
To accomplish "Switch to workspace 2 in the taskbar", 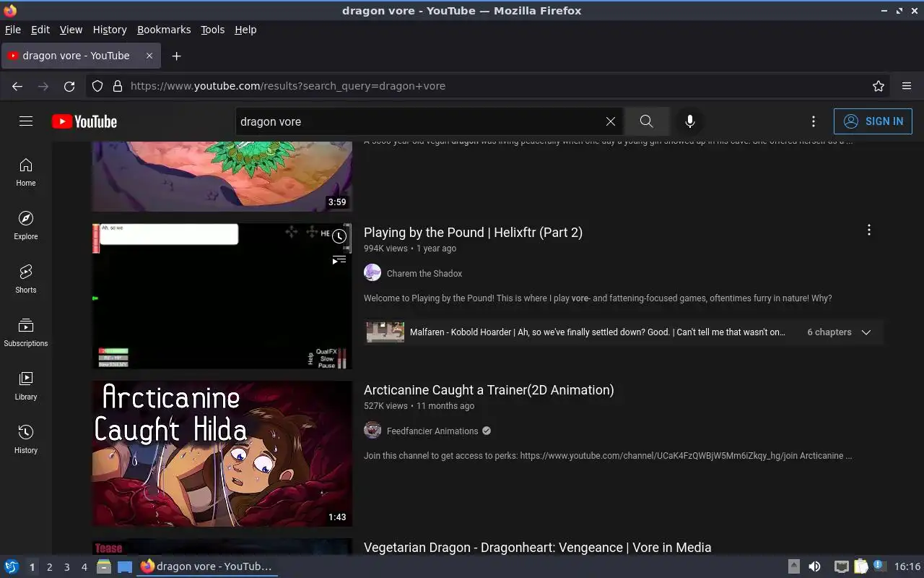I will coord(49,567).
